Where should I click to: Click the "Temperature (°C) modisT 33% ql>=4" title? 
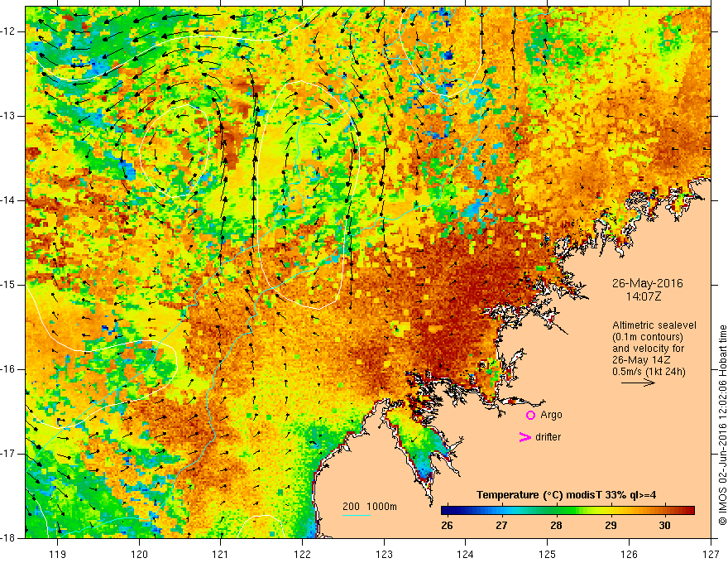[x=566, y=495]
